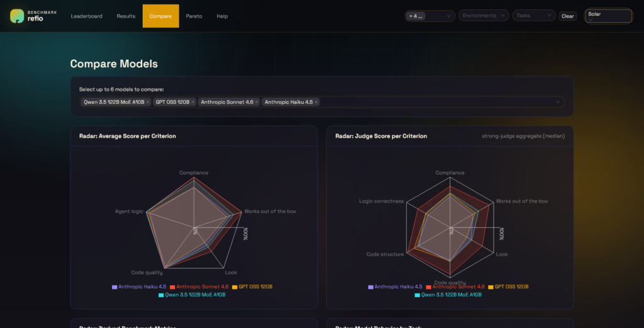The height and width of the screenshot is (328, 644).
Task: Click 'Agent logic' axis label in Average radar
Action: pyautogui.click(x=129, y=212)
